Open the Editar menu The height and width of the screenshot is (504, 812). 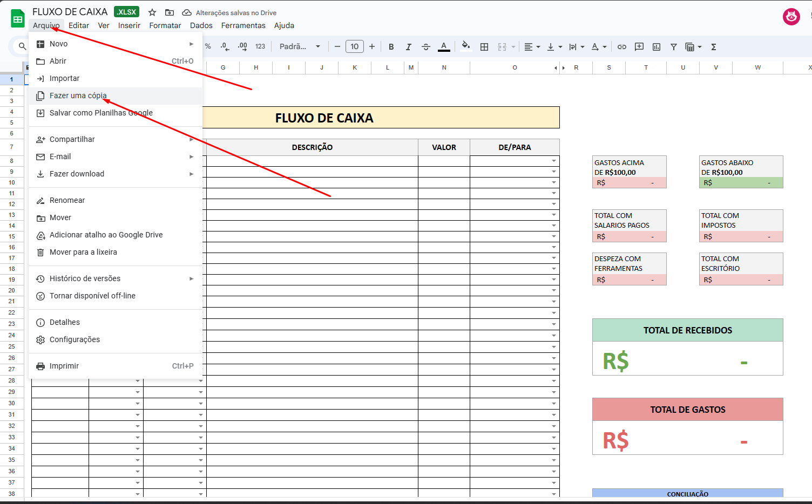point(79,25)
